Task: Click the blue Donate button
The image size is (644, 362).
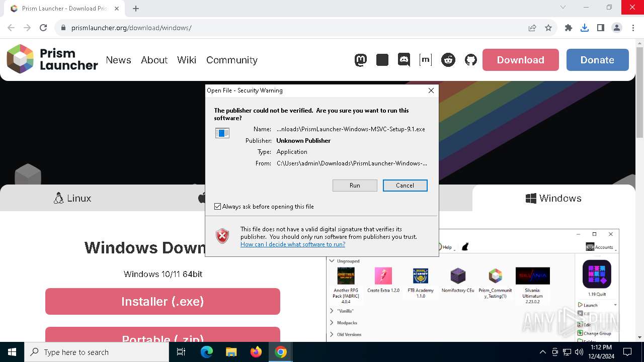Action: [x=597, y=60]
